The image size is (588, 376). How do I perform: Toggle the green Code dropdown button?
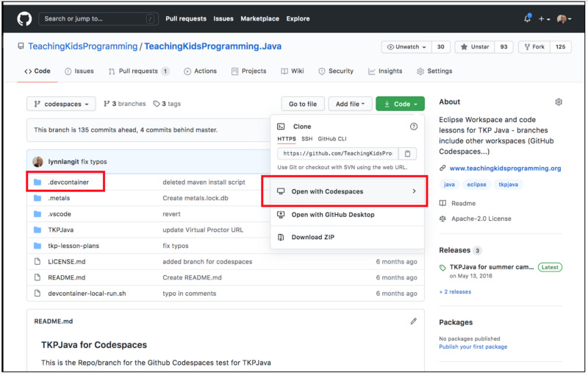click(400, 104)
